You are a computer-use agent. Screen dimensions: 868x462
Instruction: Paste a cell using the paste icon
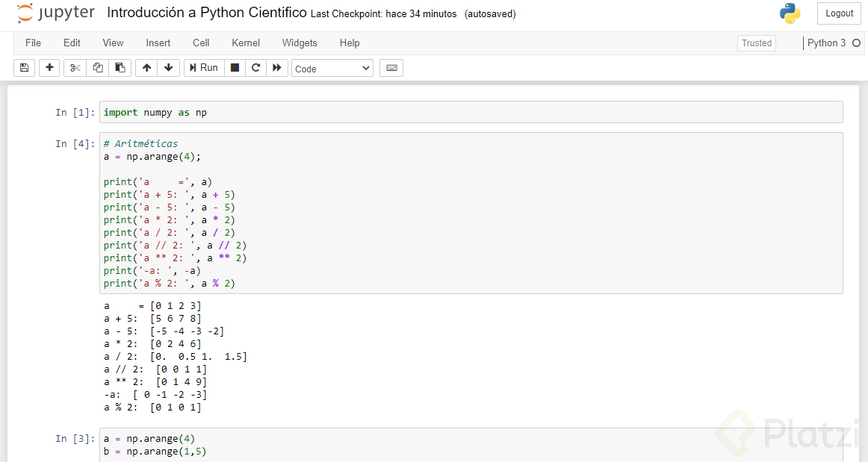coord(120,67)
